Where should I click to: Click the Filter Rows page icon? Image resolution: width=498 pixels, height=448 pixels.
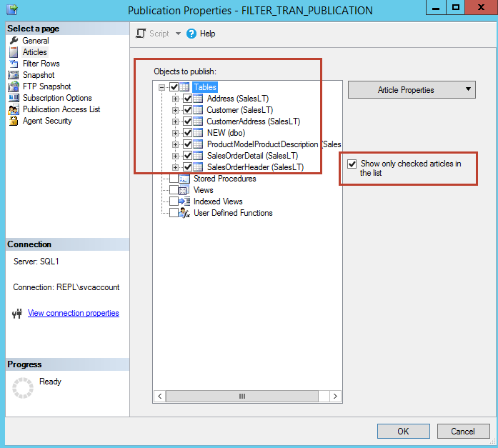pos(14,64)
